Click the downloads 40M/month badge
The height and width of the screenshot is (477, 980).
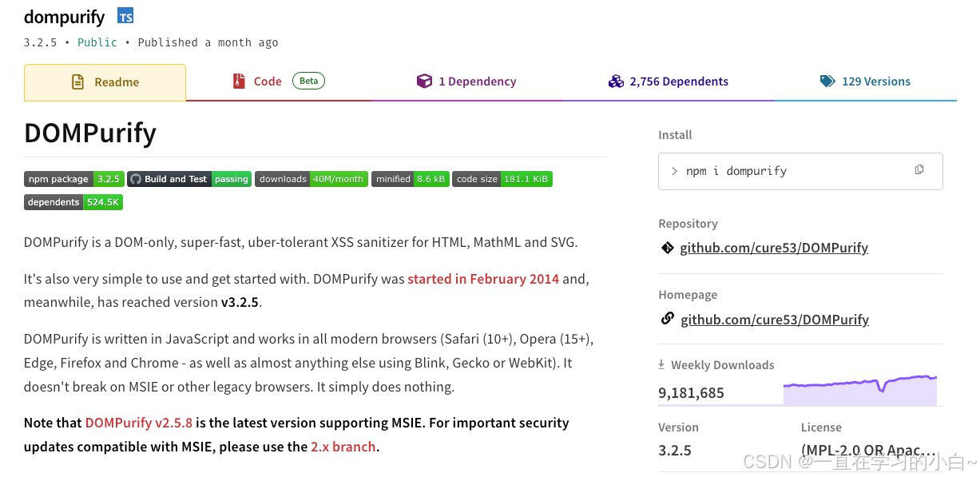pos(311,179)
